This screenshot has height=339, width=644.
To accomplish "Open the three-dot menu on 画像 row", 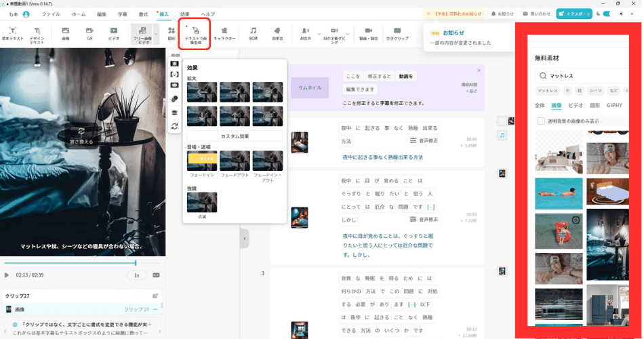I will click(x=155, y=309).
